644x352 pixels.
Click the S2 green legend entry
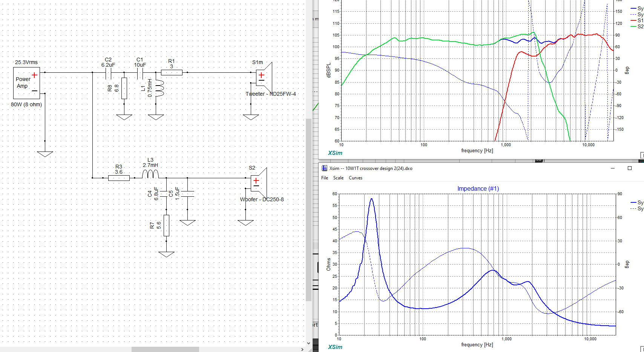(637, 26)
